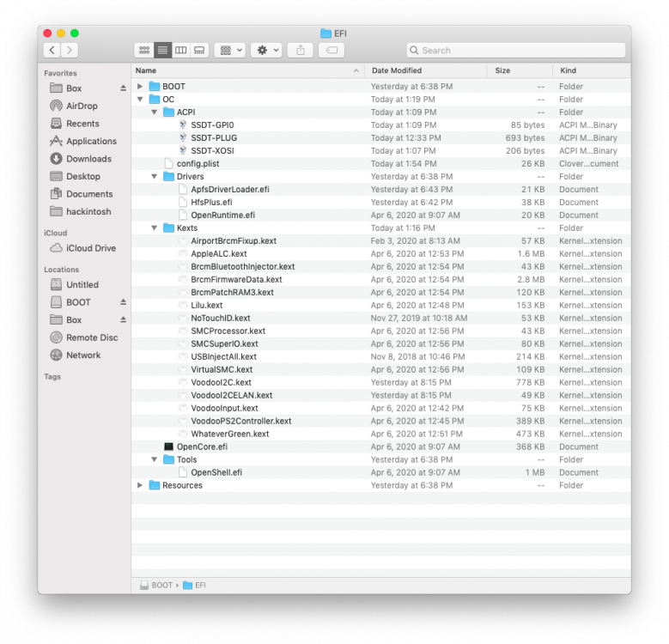669x644 pixels.
Task: Click EFI in the path bar
Action: (x=195, y=585)
